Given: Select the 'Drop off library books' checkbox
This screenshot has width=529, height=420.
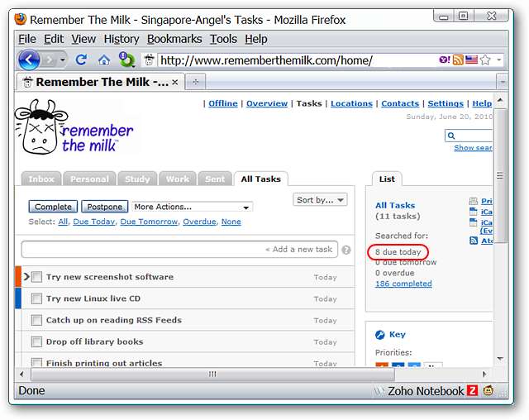Looking at the screenshot, I should tap(36, 341).
